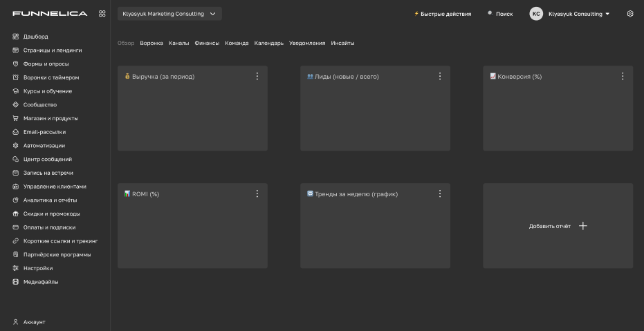Click the Аккаунт user icon
644x331 pixels.
pos(16,322)
